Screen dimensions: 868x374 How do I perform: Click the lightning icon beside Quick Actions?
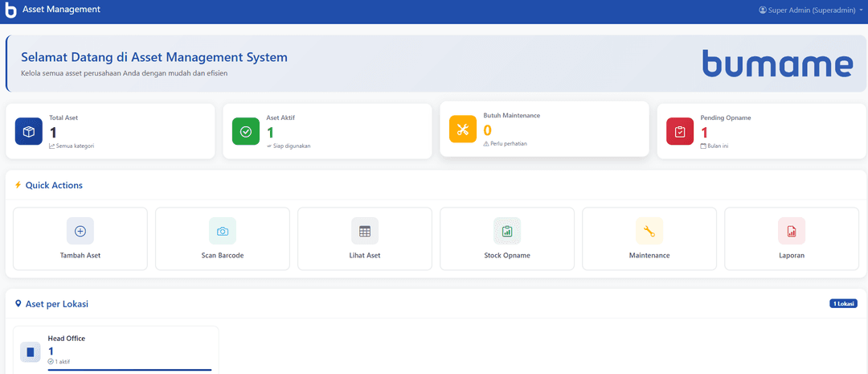click(x=18, y=185)
